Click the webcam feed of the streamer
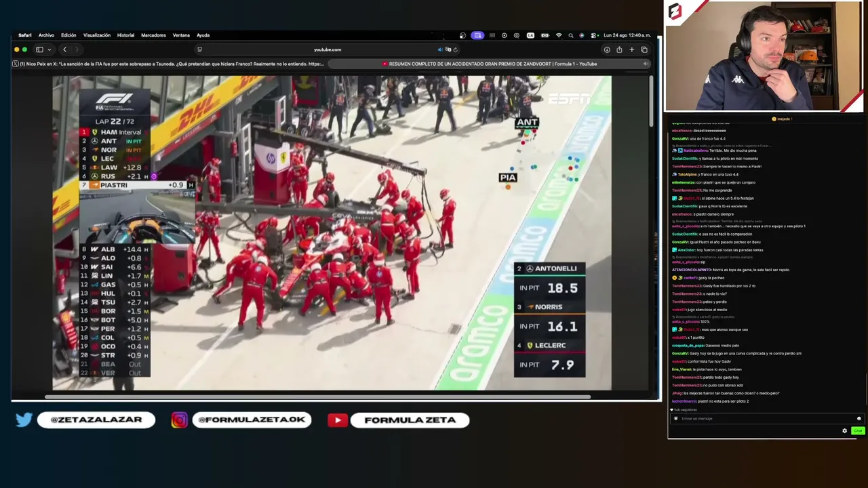 763,56
